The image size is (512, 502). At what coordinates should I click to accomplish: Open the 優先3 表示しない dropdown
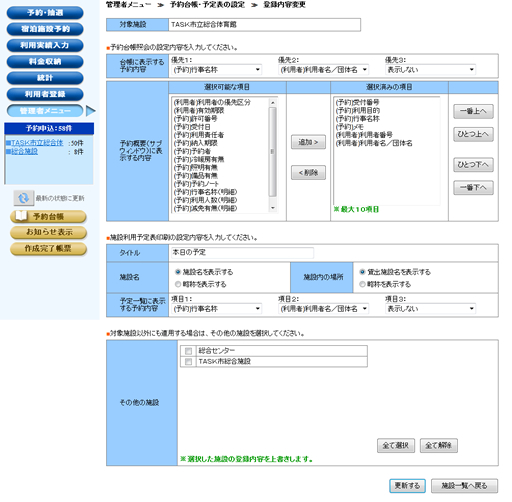click(431, 70)
